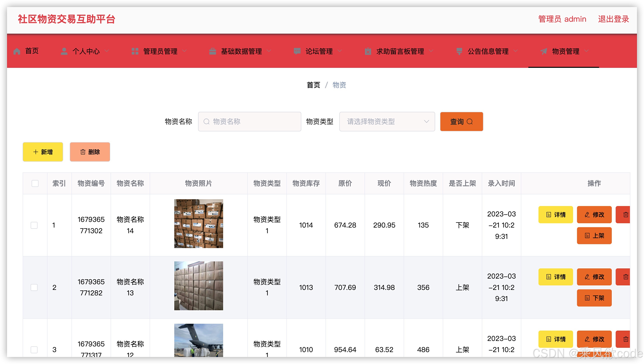The width and height of the screenshot is (644, 364).
Task: Check the checkbox for row 2
Action: click(x=34, y=287)
